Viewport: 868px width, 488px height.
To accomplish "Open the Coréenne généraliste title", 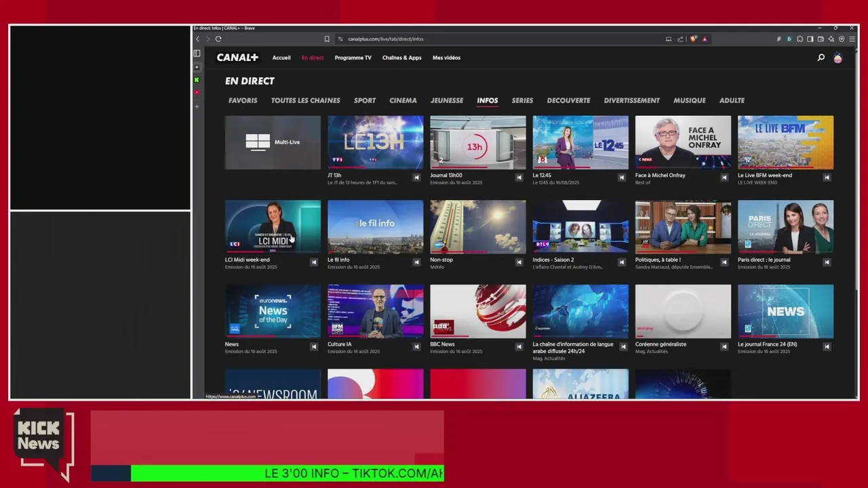I will pos(660,344).
